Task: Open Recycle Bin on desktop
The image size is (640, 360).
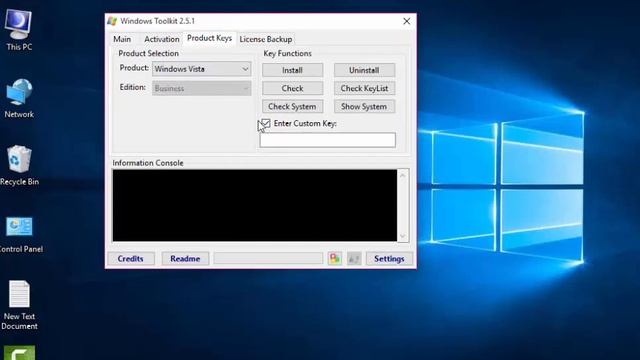Action: tap(19, 165)
